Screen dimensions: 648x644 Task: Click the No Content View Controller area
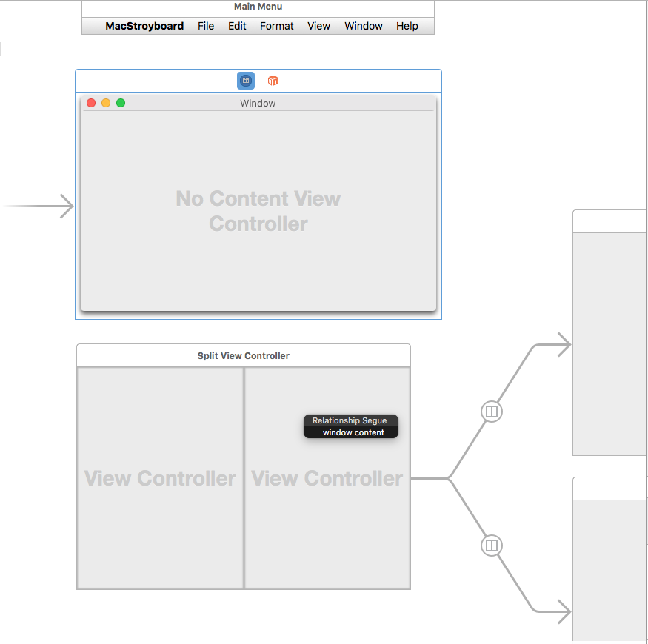[258, 212]
